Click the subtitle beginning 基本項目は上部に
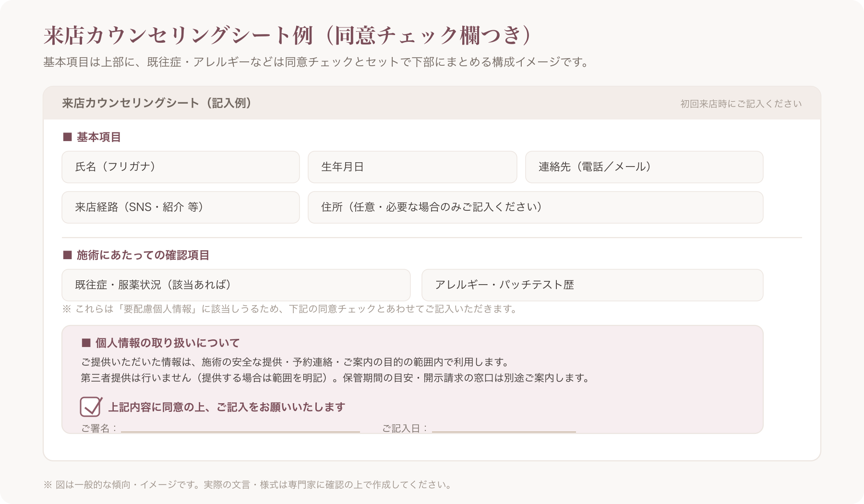Viewport: 864px width, 504px height. (x=316, y=62)
